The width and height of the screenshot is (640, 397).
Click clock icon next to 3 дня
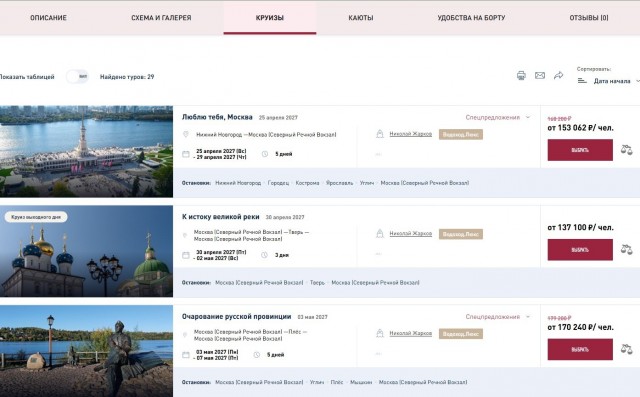click(x=264, y=255)
